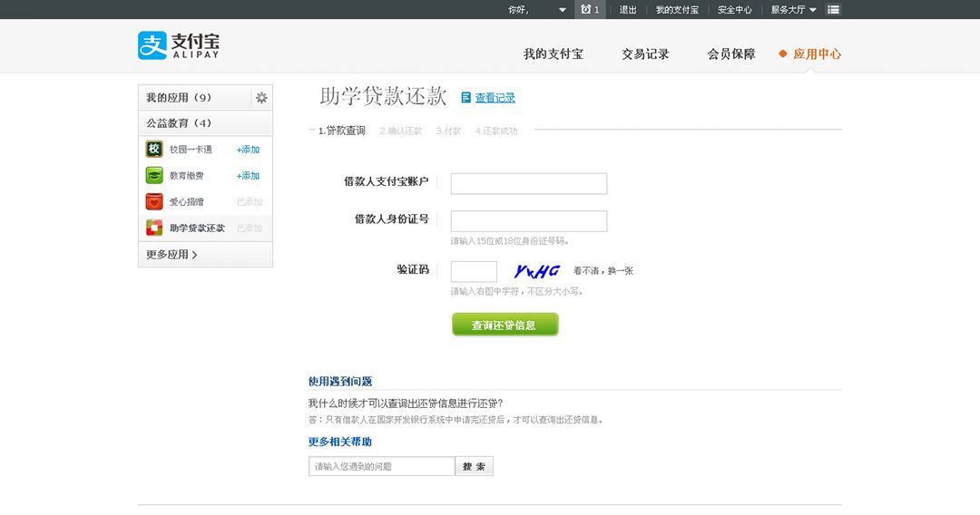This screenshot has height=515, width=980.
Task: Click the green 查询还贷信息 button
Action: [505, 325]
